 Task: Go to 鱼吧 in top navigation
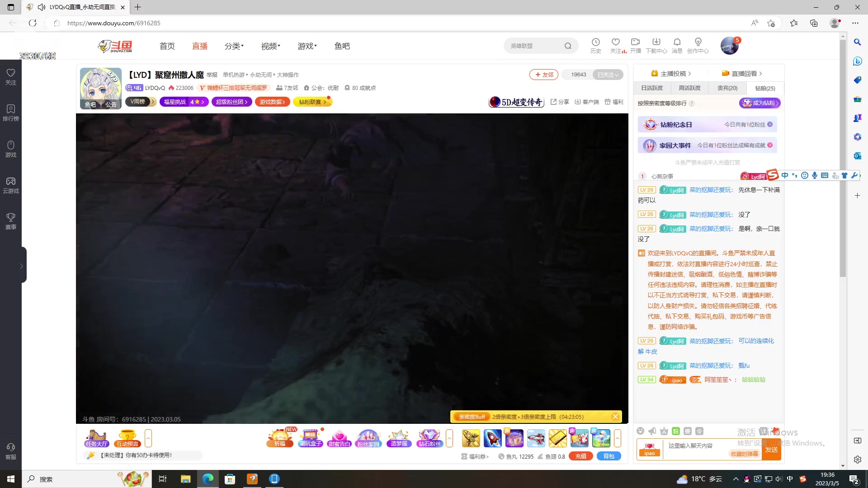pyautogui.click(x=342, y=46)
